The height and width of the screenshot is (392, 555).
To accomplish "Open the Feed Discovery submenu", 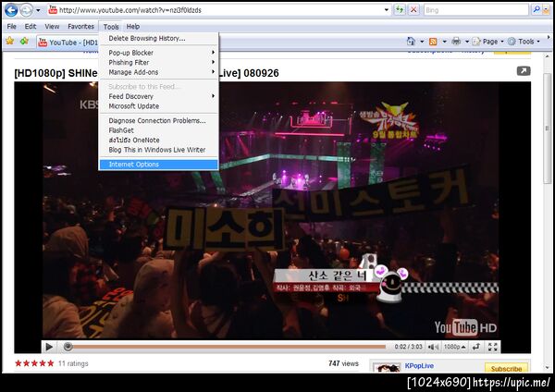I will pos(158,96).
